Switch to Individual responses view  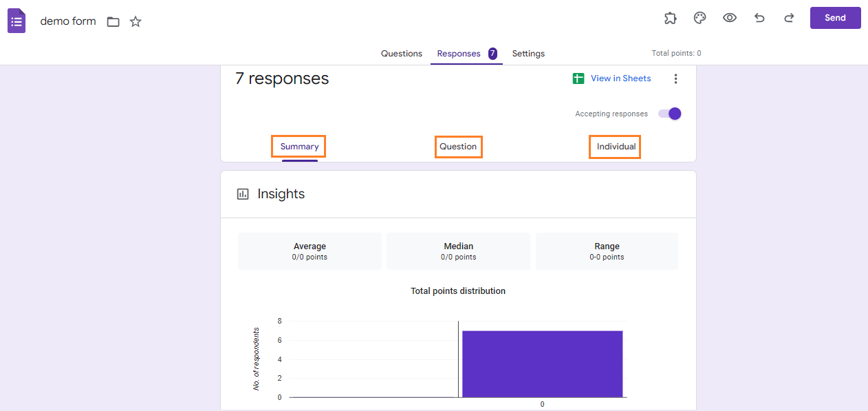616,147
